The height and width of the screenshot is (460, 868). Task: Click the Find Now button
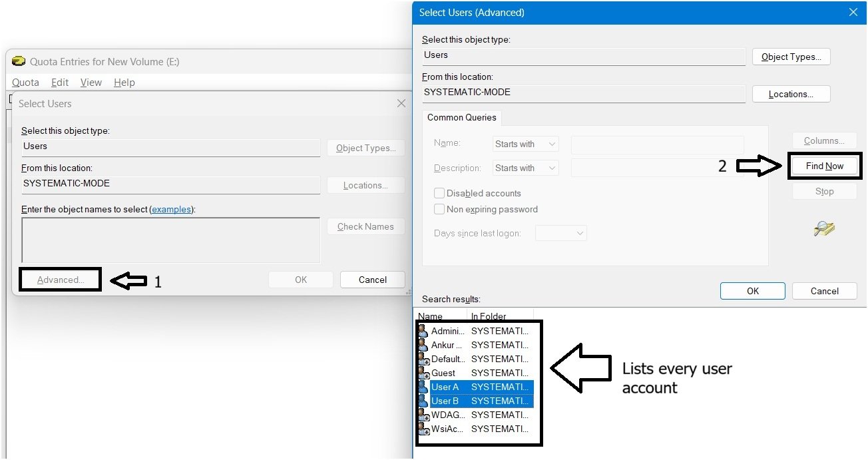click(x=825, y=166)
